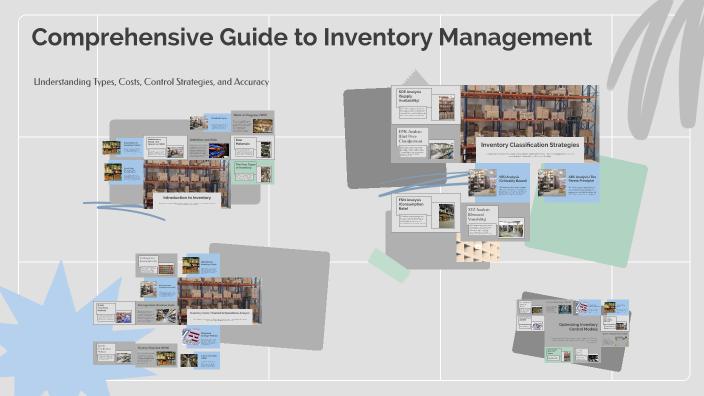Open the VED Analysis (Criticality Based) slide

tap(499, 183)
